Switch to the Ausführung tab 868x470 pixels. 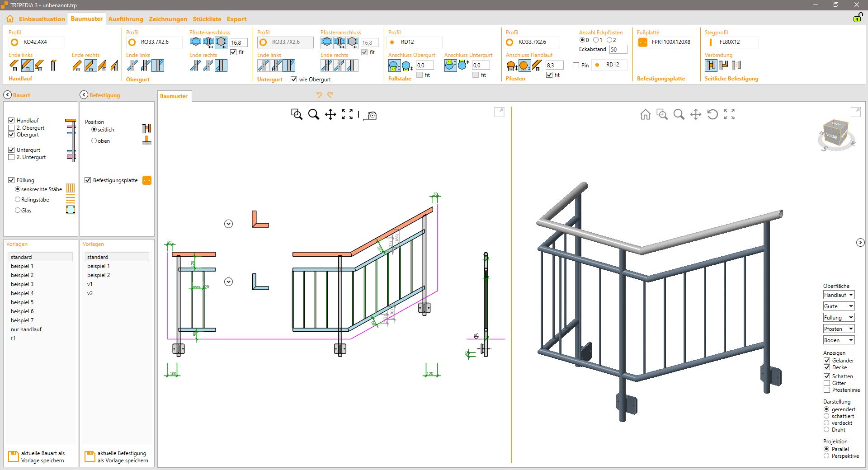[125, 19]
